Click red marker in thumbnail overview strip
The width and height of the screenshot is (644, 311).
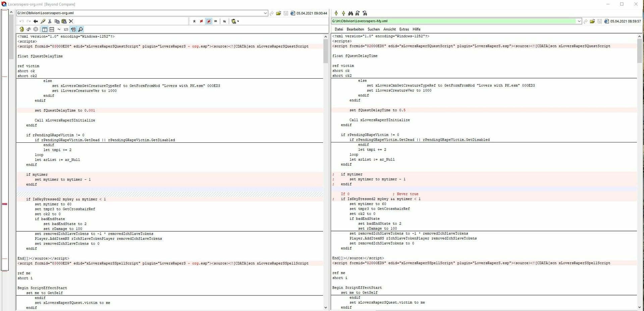(x=5, y=204)
